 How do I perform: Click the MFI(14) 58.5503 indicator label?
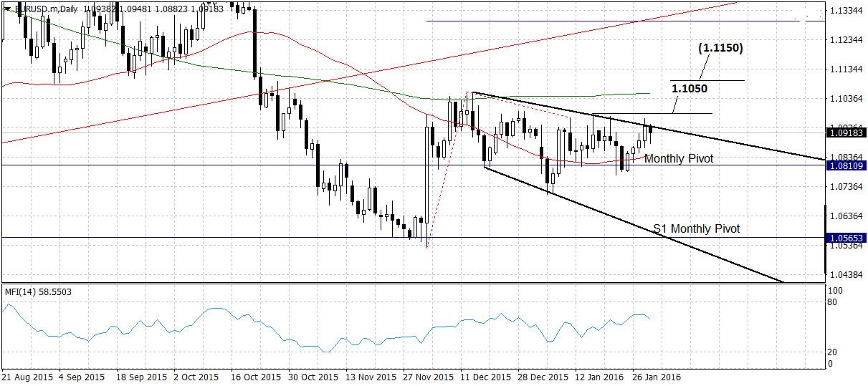pos(38,292)
